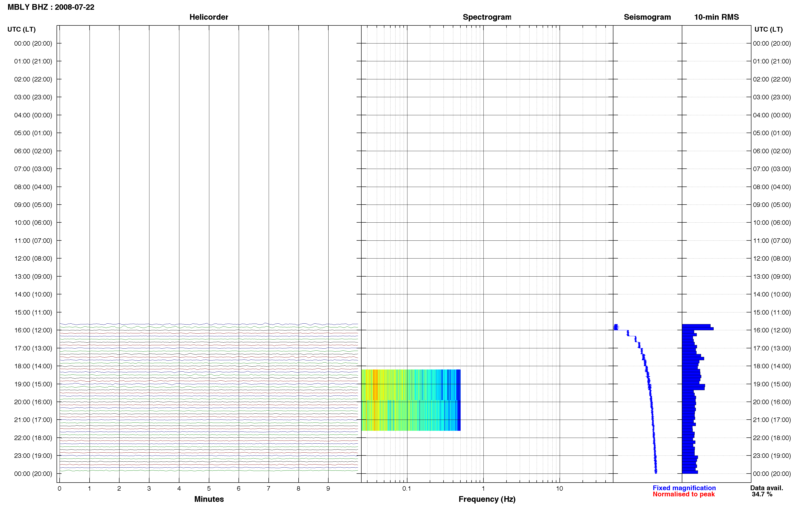Select the 10-min RMS panel heading
This screenshot has width=812, height=508.
pyautogui.click(x=716, y=17)
